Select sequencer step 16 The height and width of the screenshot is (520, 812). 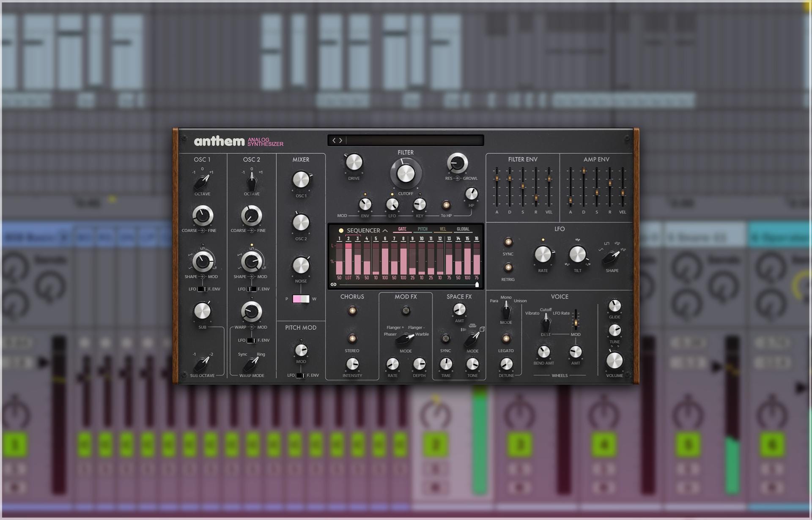click(477, 239)
